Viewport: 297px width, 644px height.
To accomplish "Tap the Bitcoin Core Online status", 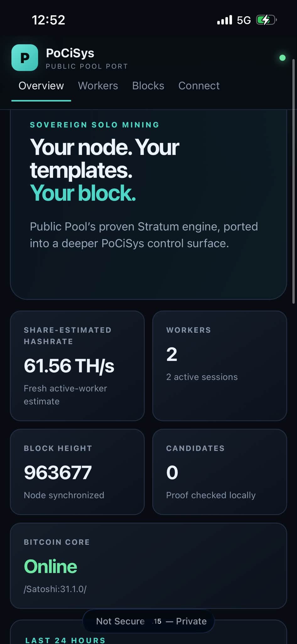I will (51, 566).
